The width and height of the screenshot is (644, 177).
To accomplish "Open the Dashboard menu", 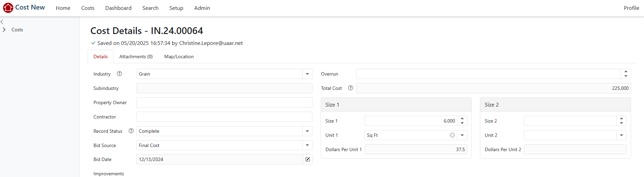I will point(118,8).
